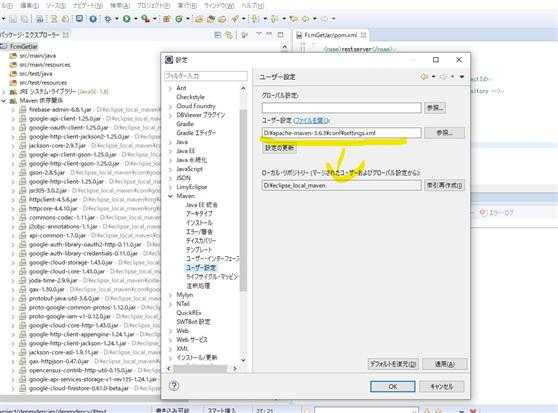
Task: Open the プロジェクト(P) menu
Action: click(x=153, y=5)
